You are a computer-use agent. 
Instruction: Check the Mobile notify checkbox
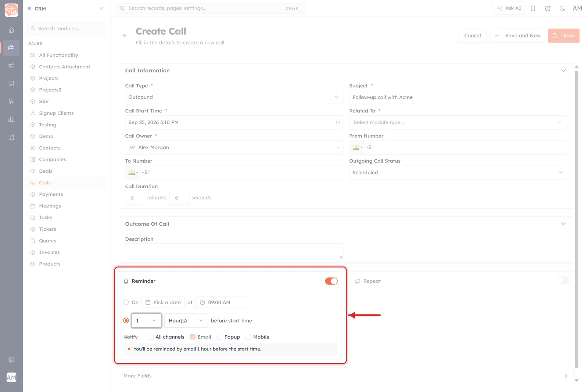[248, 337]
